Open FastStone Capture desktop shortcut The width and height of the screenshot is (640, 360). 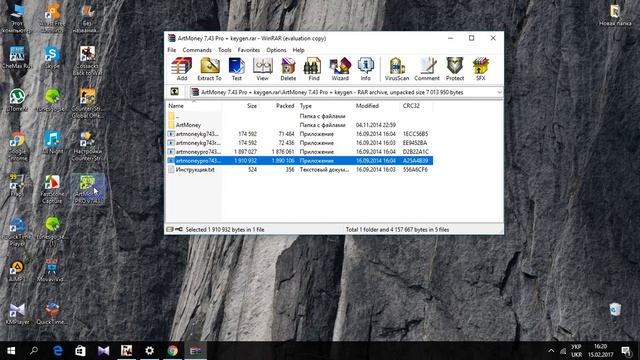coord(52,189)
